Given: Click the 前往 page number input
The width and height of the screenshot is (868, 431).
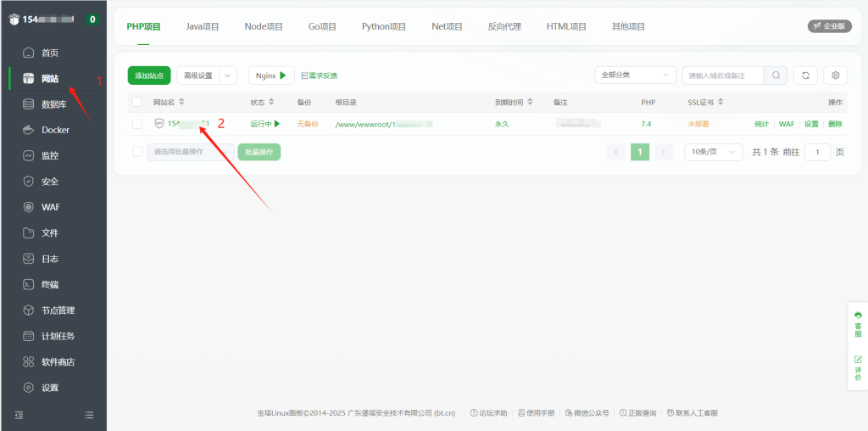Looking at the screenshot, I should (817, 152).
